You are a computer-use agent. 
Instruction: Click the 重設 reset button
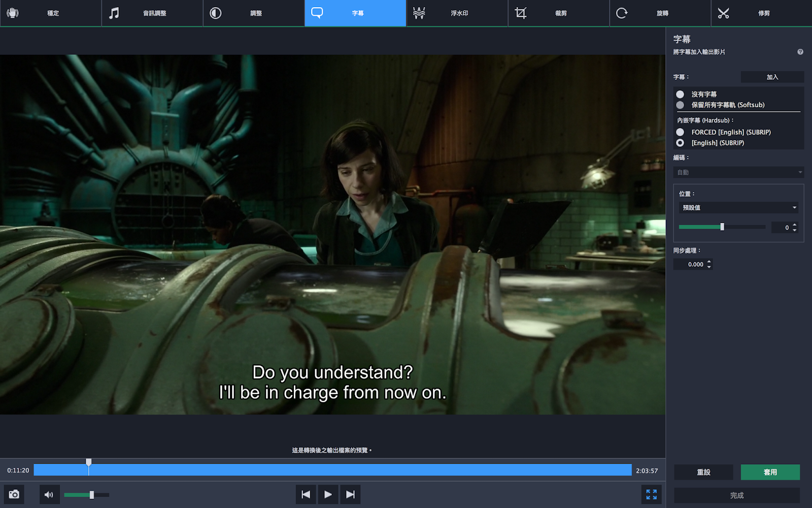click(x=703, y=472)
